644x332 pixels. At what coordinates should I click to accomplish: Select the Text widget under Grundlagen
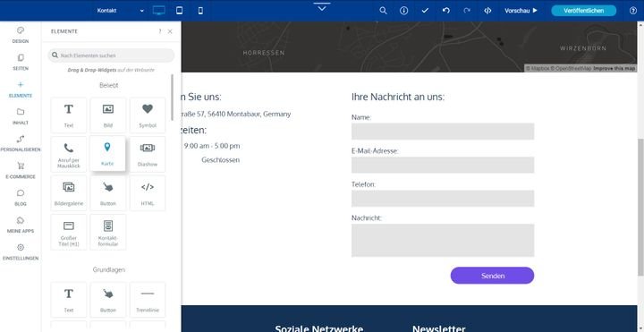69,300
